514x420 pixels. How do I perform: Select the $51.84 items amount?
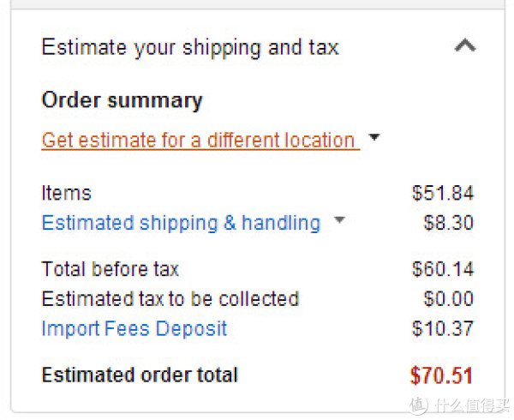(443, 193)
